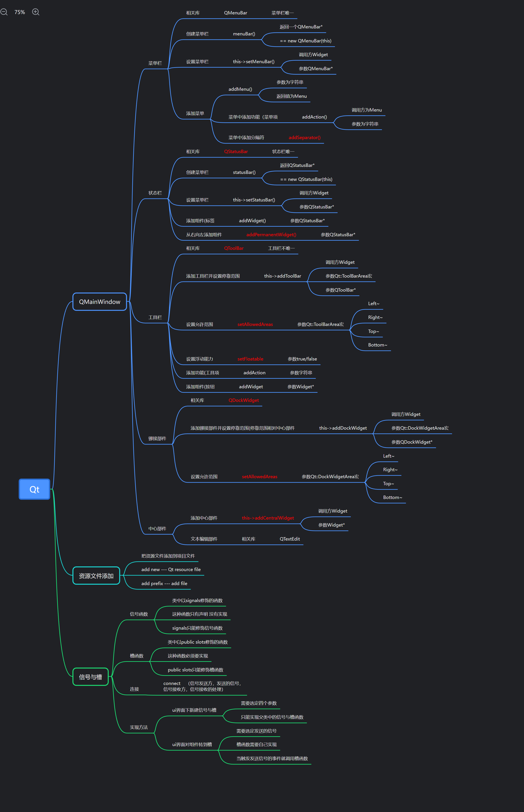Click the addPermanentWidget() node

point(271,235)
